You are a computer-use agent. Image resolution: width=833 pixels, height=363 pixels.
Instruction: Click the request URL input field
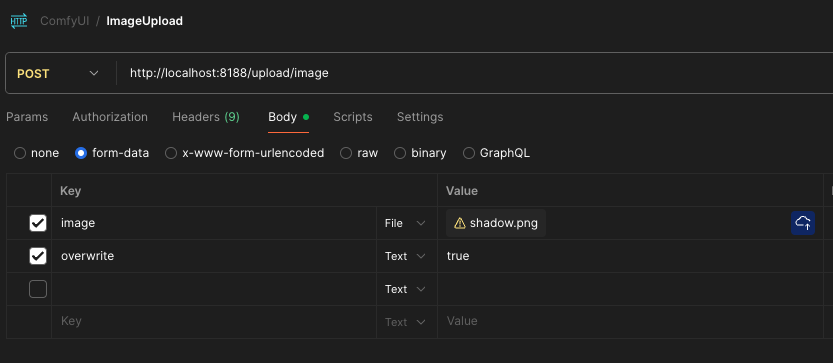tap(473, 73)
